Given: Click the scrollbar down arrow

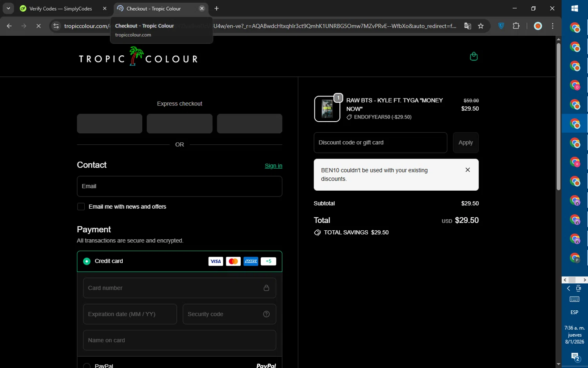Looking at the screenshot, I should (558, 364).
